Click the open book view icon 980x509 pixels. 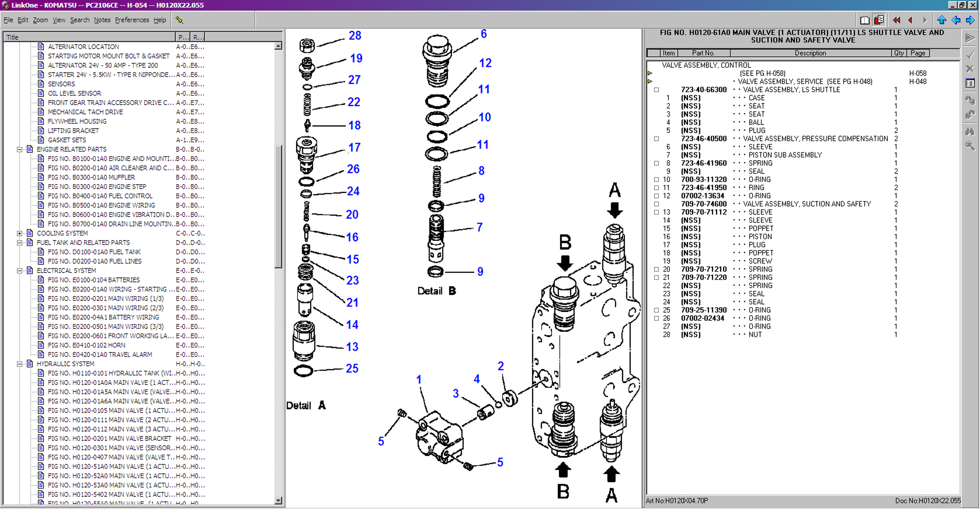pos(864,20)
